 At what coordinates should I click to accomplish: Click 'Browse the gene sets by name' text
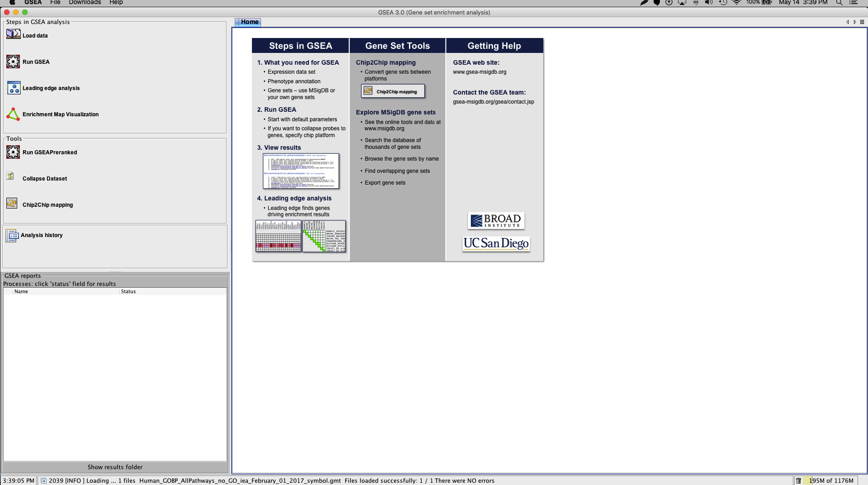click(402, 159)
